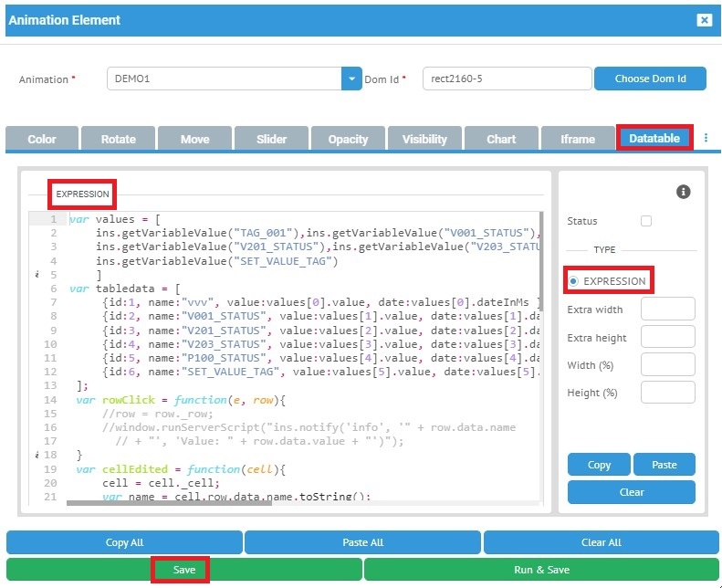The width and height of the screenshot is (722, 588).
Task: Select the Datatable tab
Action: click(654, 138)
